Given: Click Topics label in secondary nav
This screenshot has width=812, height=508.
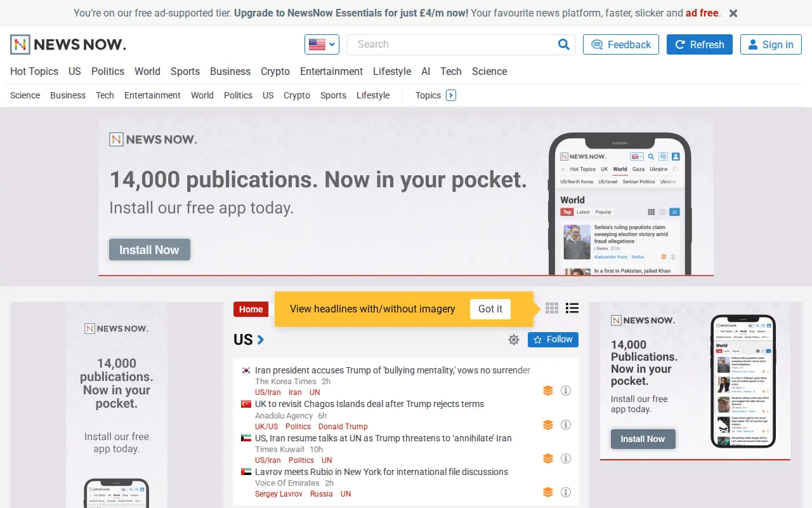Looking at the screenshot, I should pyautogui.click(x=428, y=95).
